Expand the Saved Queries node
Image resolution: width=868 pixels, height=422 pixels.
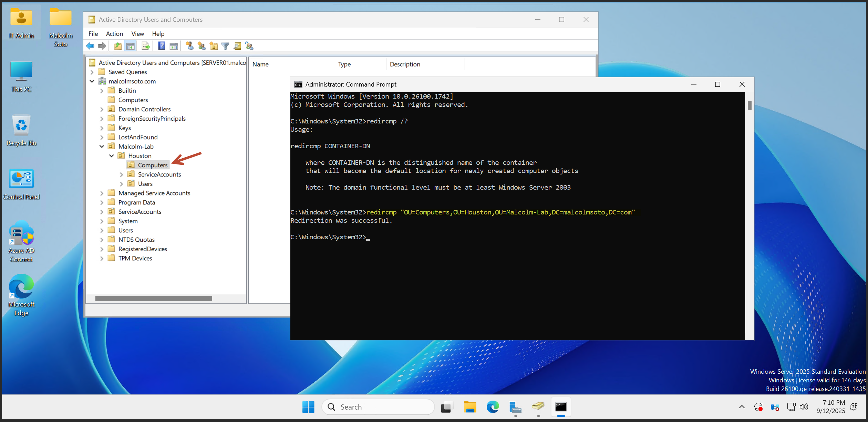[x=92, y=72]
